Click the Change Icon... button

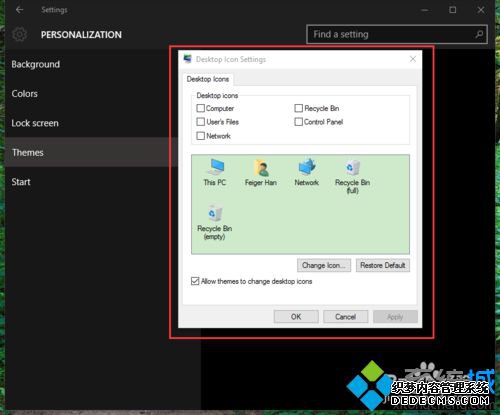(x=324, y=266)
